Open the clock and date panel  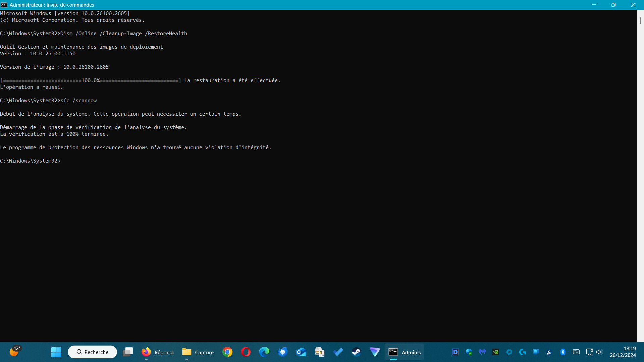[623, 352]
